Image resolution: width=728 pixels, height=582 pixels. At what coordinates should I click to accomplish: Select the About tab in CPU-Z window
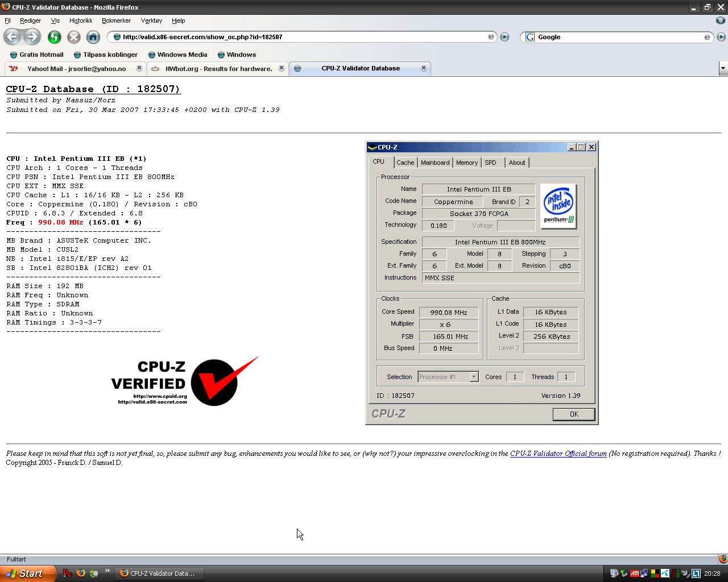point(517,163)
